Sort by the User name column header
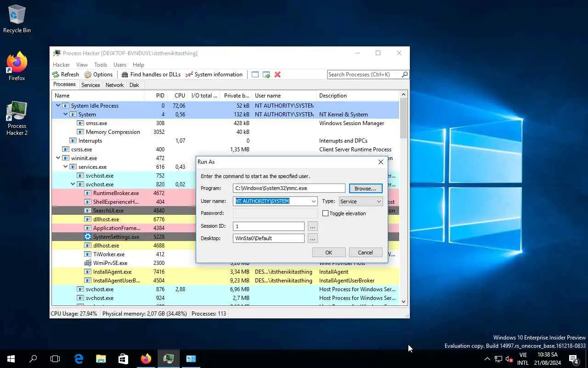Viewport: 588px width, 368px height. (x=284, y=96)
